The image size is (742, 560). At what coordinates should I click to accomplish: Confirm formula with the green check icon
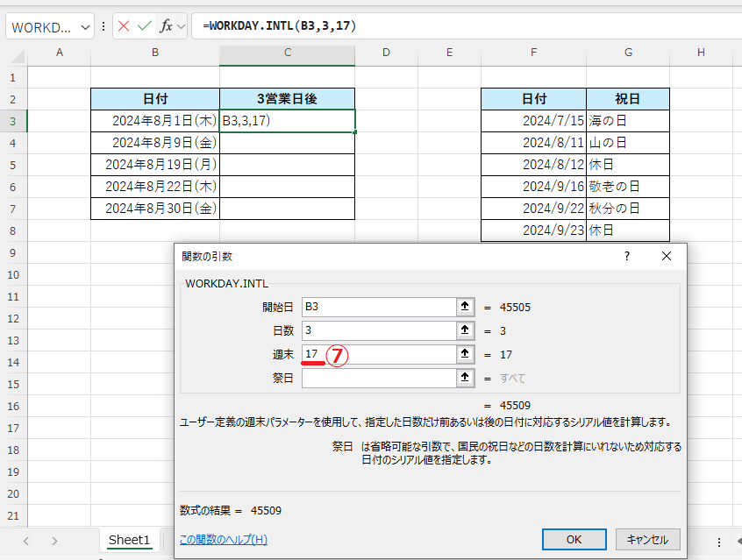tap(145, 26)
